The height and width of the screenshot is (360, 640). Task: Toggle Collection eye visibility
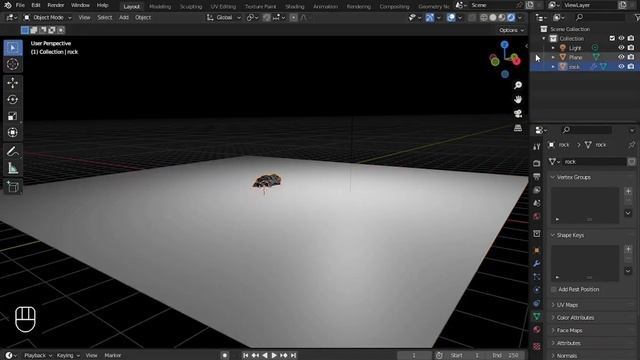coord(621,38)
